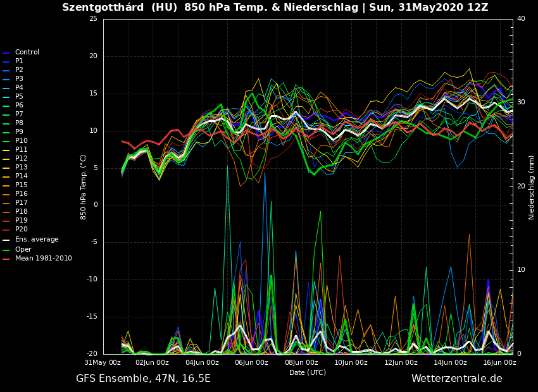Click the white Ens. average line swatch
The height and width of the screenshot is (392, 538).
[6, 240]
